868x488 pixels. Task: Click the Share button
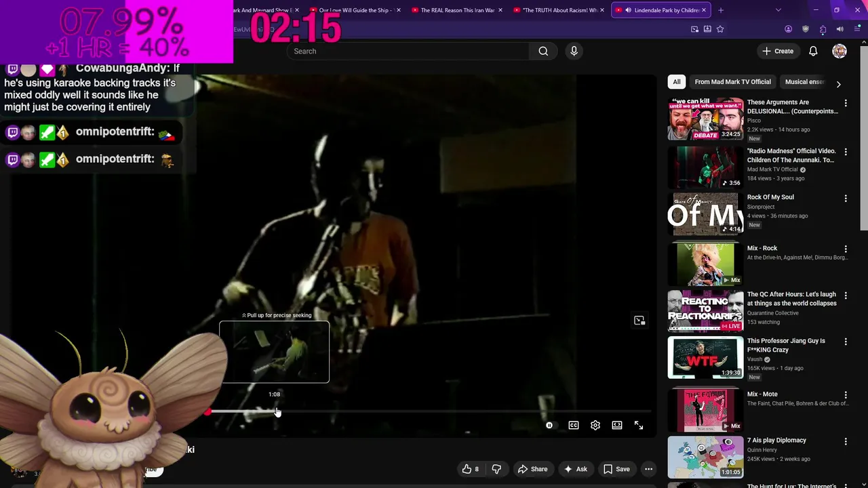[x=532, y=469]
